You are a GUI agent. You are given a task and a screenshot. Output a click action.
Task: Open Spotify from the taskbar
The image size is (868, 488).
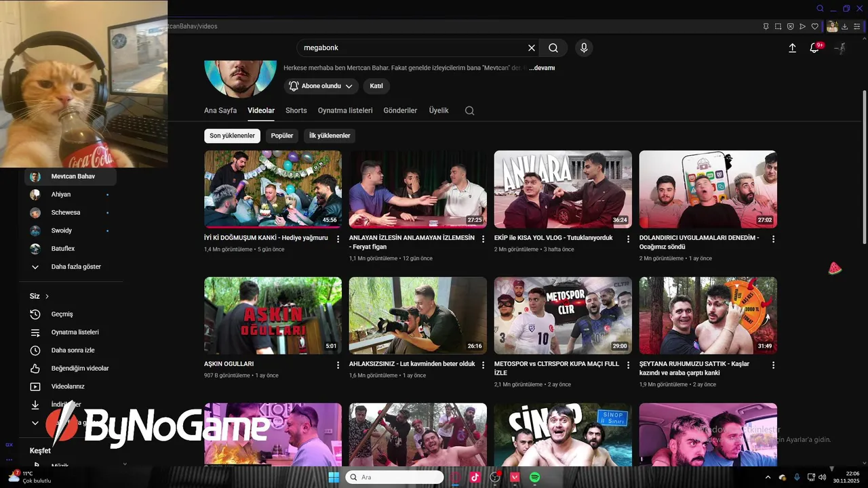point(535,477)
